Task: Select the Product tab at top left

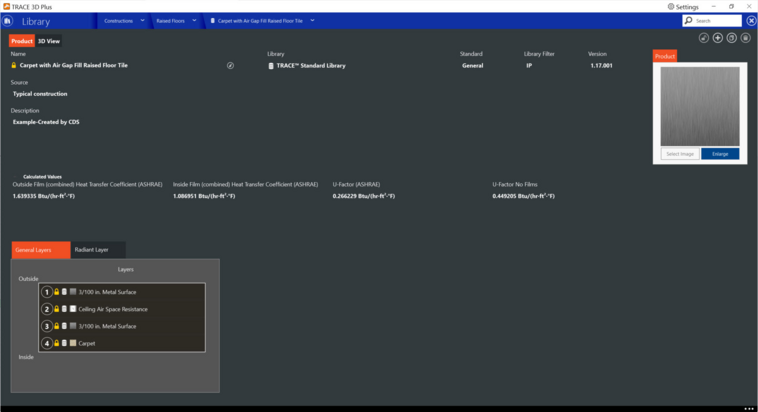Action: click(x=22, y=41)
